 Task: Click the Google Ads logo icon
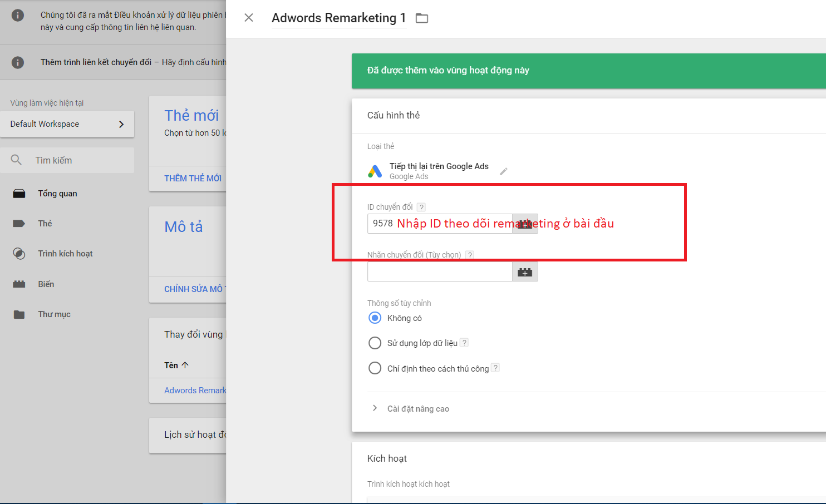point(375,171)
